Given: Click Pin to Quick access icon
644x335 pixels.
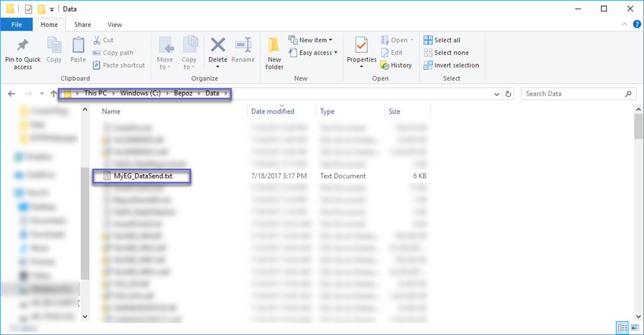Looking at the screenshot, I should [22, 46].
